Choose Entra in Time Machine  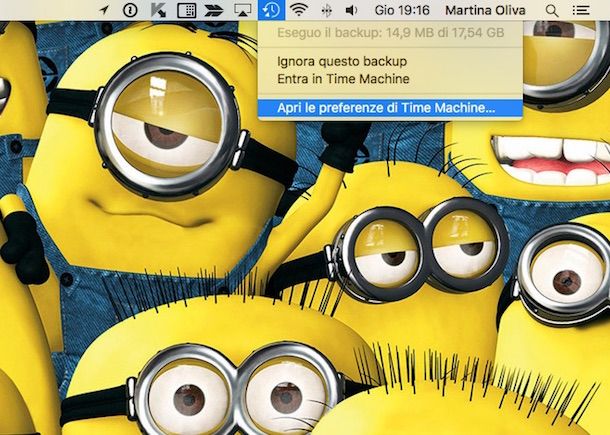click(390, 79)
